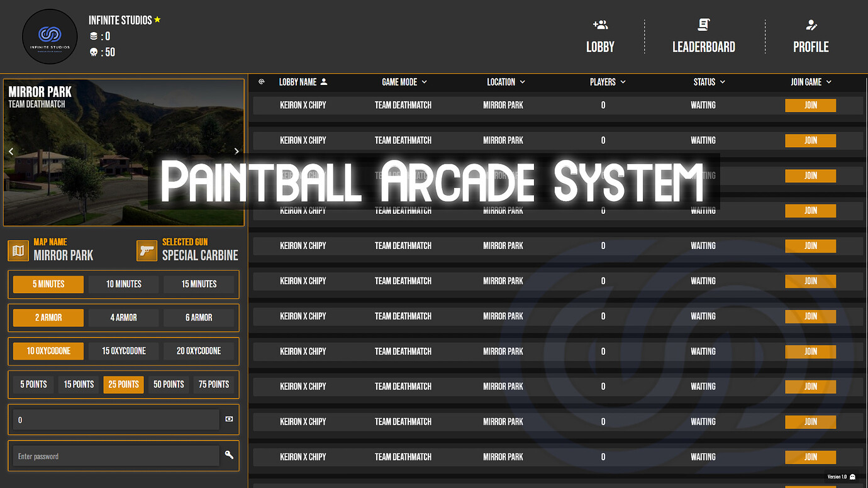This screenshot has width=868, height=488.
Task: Click the map icon beside Mirror Park
Action: pos(18,250)
